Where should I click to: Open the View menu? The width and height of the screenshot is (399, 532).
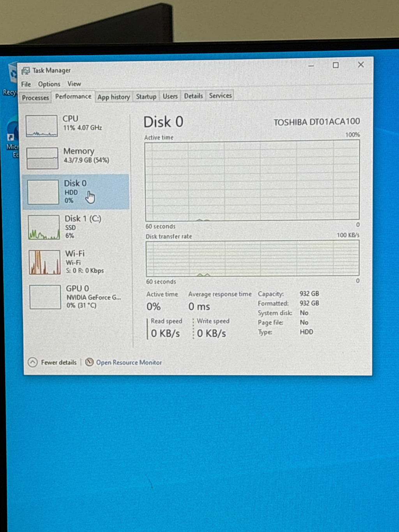(74, 84)
